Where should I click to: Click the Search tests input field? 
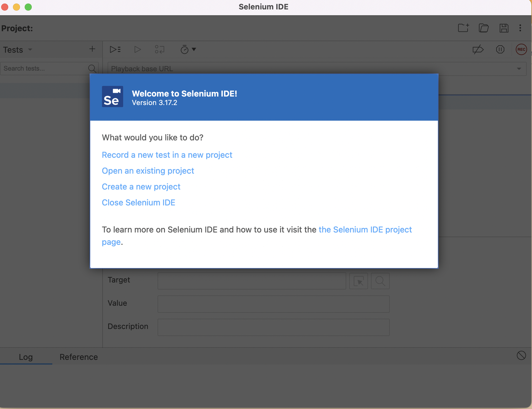click(44, 68)
